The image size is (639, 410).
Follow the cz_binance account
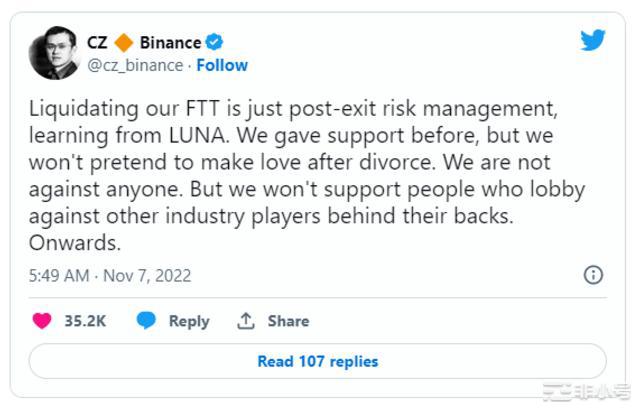click(x=222, y=65)
